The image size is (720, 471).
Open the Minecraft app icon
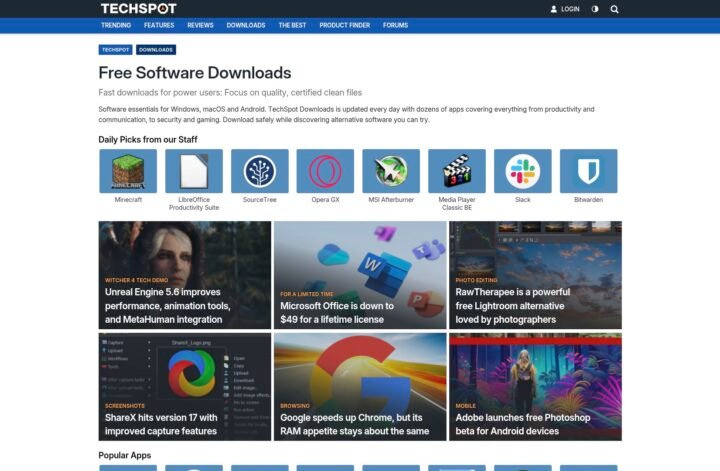pyautogui.click(x=128, y=171)
